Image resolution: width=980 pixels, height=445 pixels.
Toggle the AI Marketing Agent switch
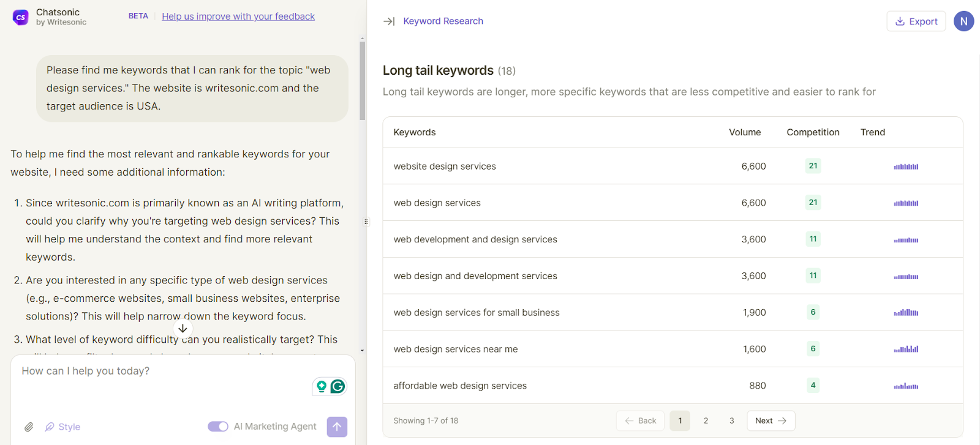[217, 427]
